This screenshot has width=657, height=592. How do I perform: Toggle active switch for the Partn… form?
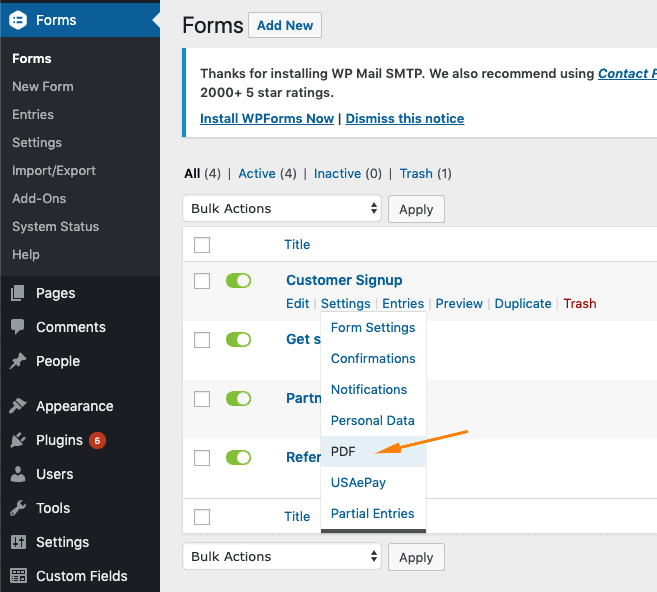(x=238, y=398)
